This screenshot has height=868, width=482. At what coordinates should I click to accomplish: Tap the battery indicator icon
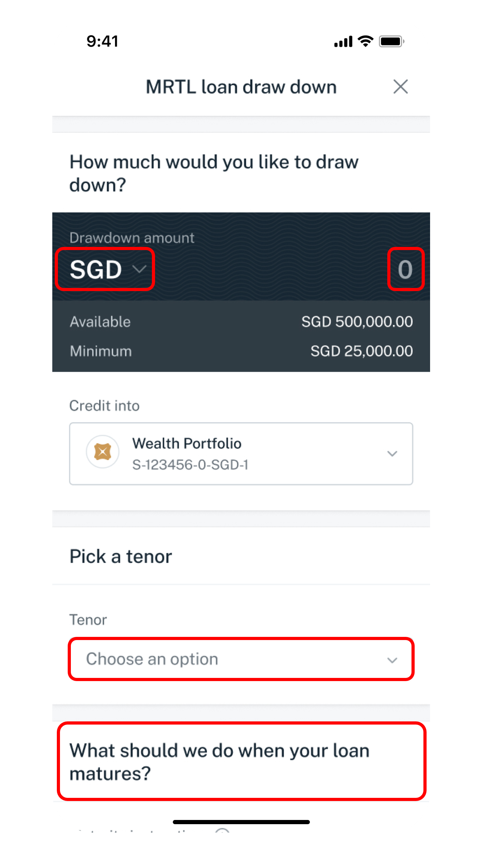[391, 41]
